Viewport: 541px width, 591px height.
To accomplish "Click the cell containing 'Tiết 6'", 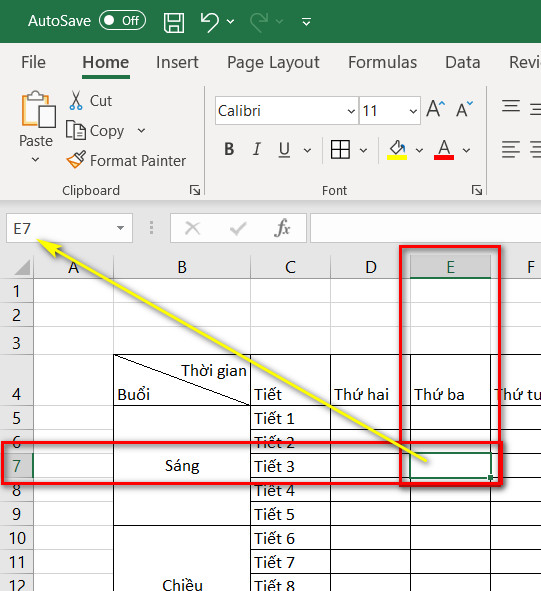I will (x=290, y=538).
